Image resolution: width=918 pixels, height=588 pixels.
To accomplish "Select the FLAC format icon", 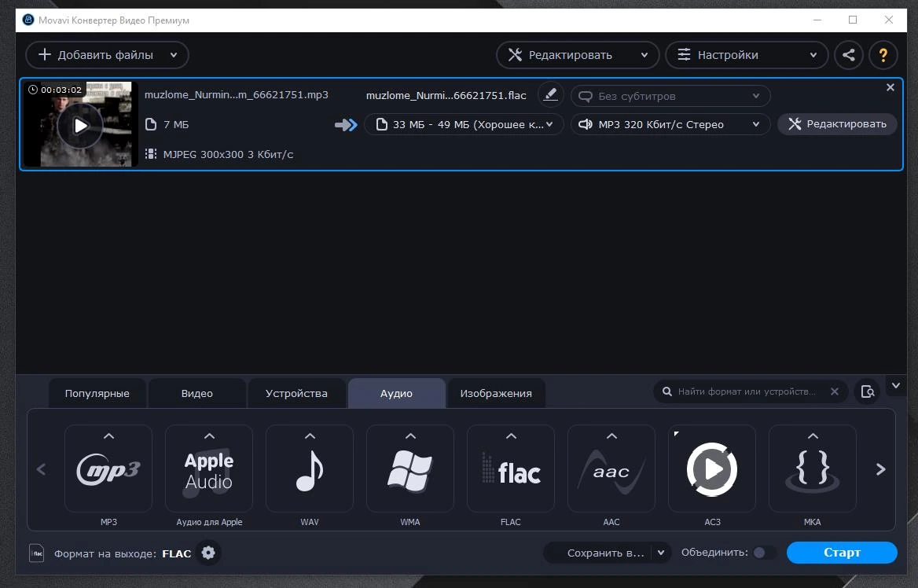I will pyautogui.click(x=511, y=469).
